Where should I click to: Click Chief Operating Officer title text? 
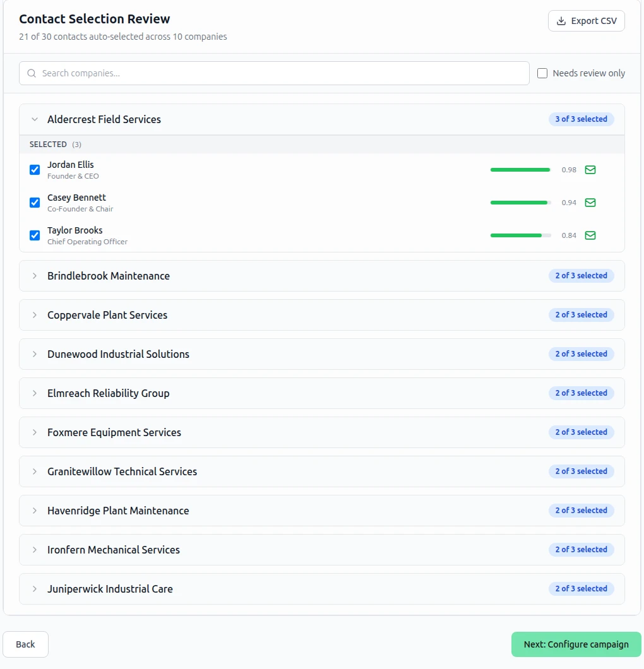(88, 242)
